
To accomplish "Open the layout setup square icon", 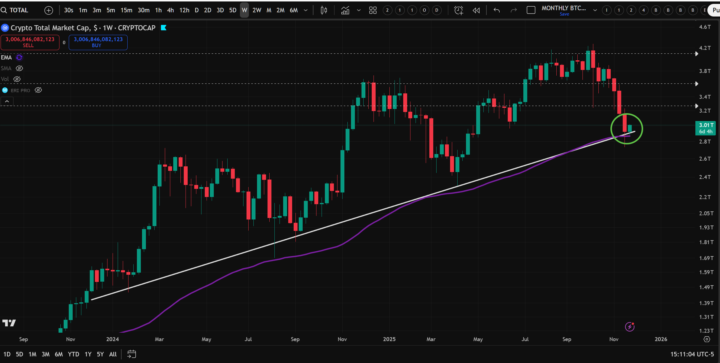I will click(531, 10).
